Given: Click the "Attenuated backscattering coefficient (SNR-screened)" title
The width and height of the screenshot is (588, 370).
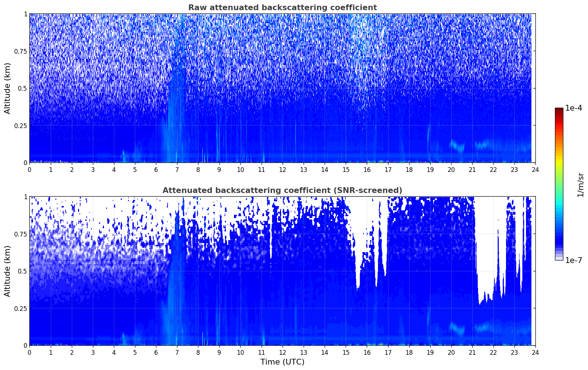Looking at the screenshot, I should pos(282,190).
